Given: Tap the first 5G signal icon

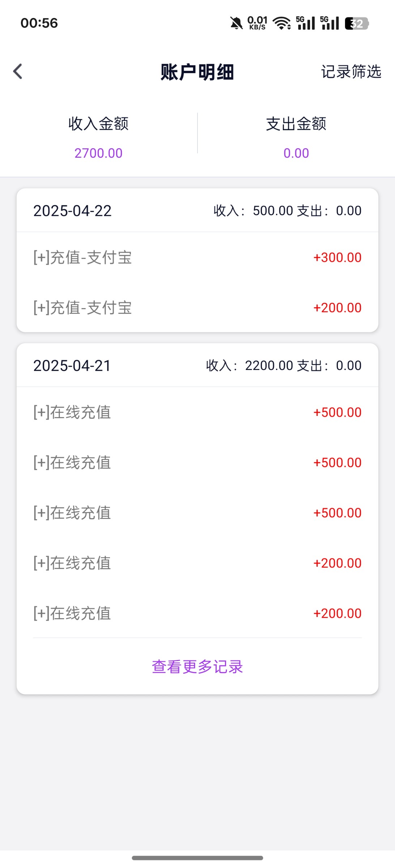Looking at the screenshot, I should tap(306, 23).
